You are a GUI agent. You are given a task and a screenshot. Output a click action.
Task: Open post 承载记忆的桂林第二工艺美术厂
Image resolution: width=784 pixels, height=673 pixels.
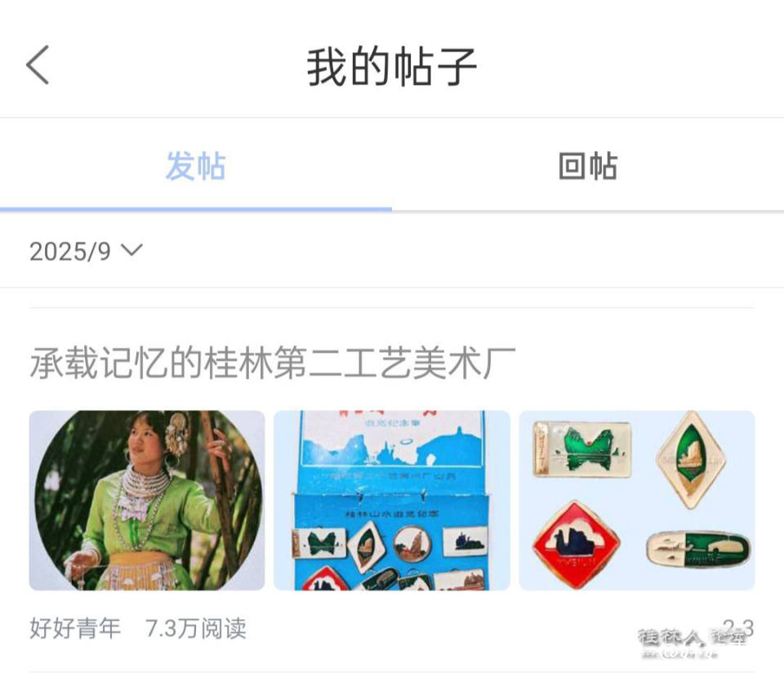273,363
